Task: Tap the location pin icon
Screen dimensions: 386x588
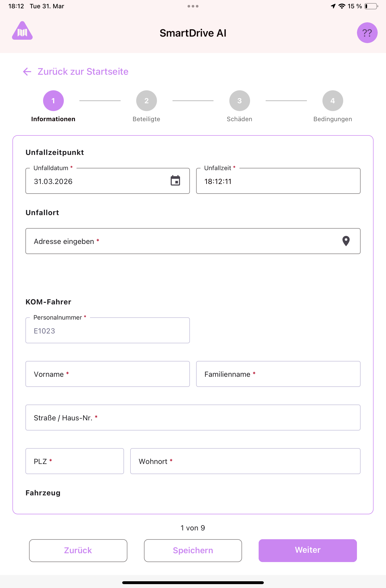Action: click(x=346, y=241)
